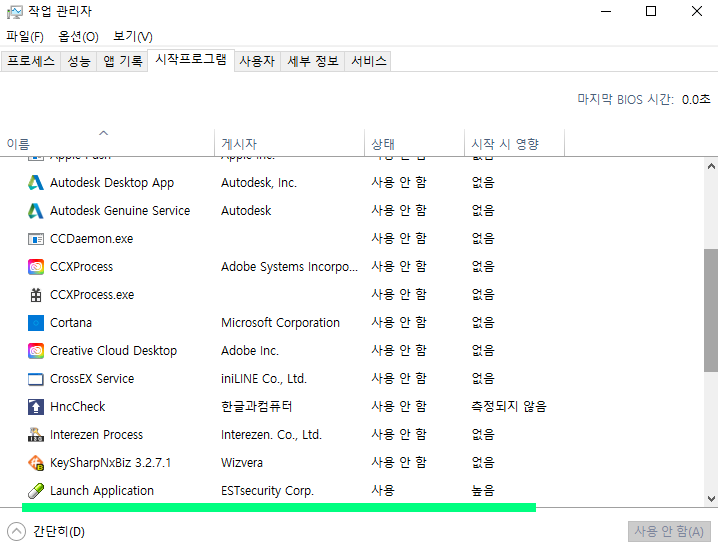
Task: Sort by the 게시자 column header
Action: 289,143
